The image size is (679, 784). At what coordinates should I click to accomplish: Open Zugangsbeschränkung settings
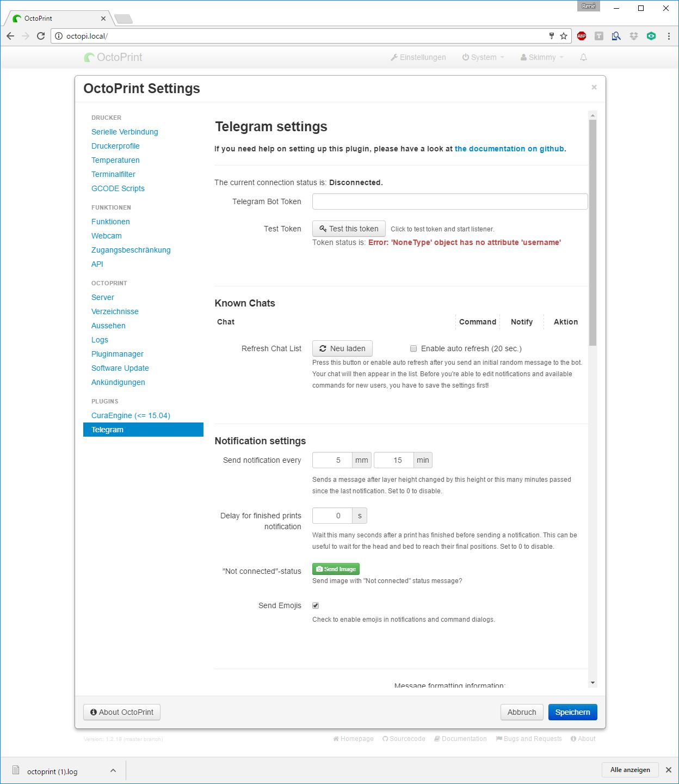click(131, 250)
